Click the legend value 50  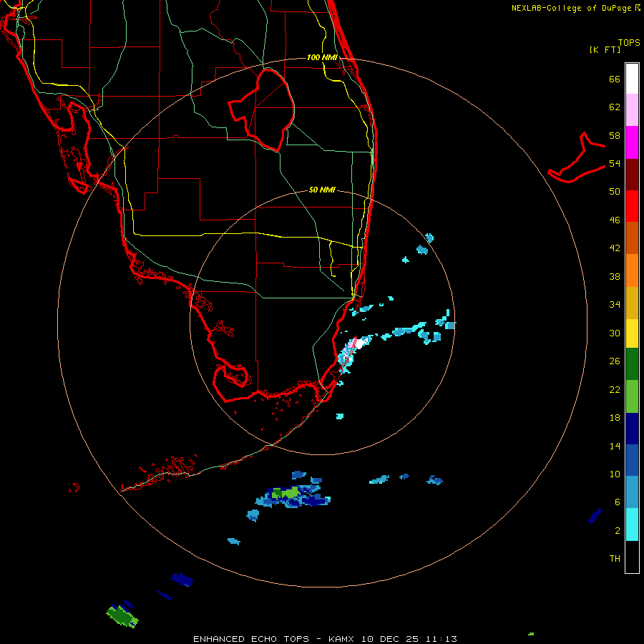coord(615,191)
